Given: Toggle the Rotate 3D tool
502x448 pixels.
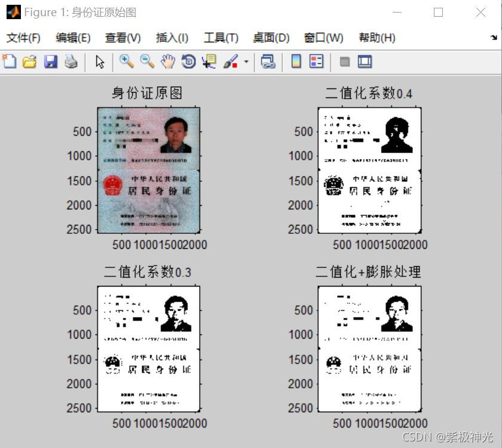Looking at the screenshot, I should point(188,62).
